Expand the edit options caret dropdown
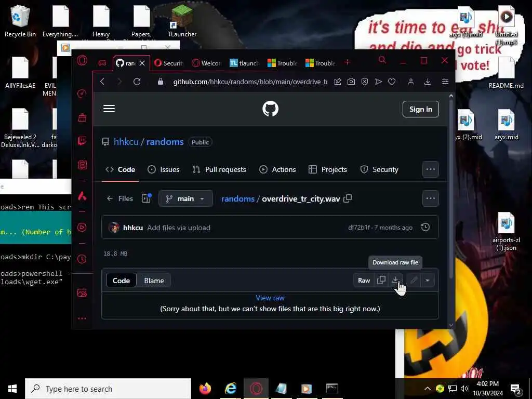The width and height of the screenshot is (532, 399). [x=428, y=280]
